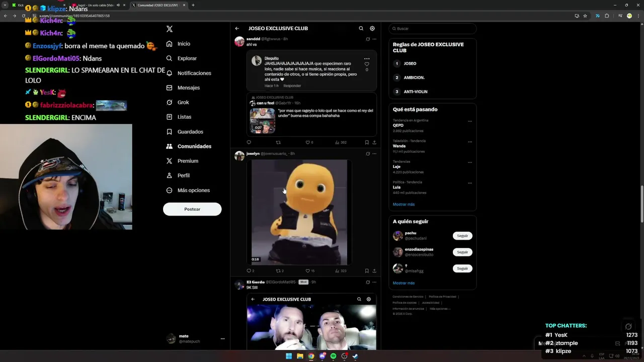Click Grok icon on sanddd's post
The width and height of the screenshot is (644, 362).
(x=368, y=39)
